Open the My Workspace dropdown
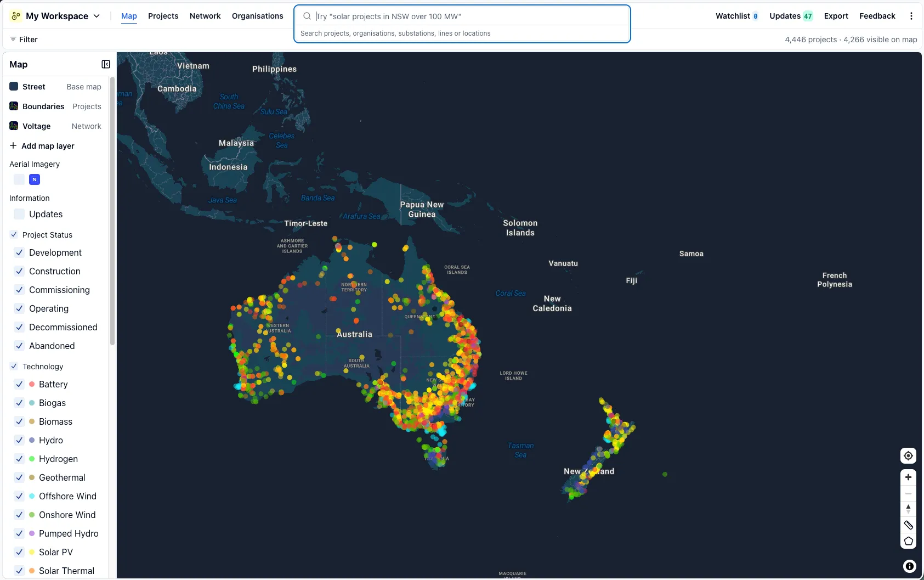The width and height of the screenshot is (924, 580). (x=56, y=16)
